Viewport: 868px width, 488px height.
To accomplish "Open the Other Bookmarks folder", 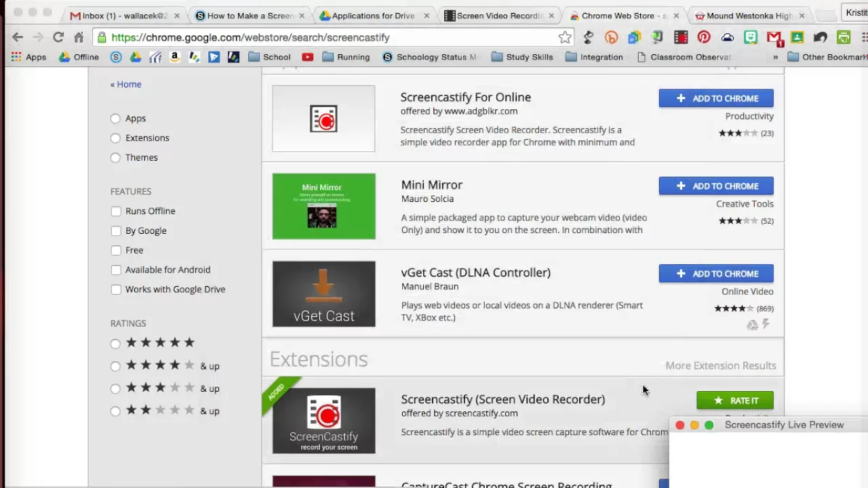I will click(827, 57).
